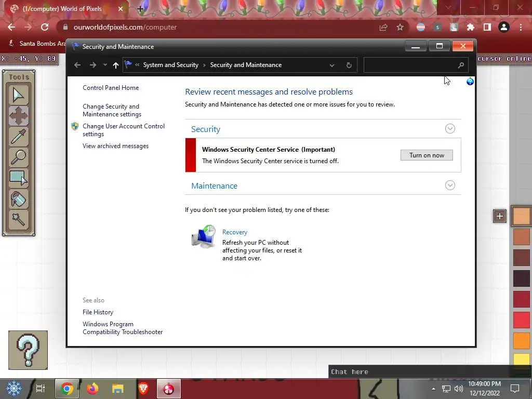Screen dimensions: 532x399
Task: Open a new Chrome tab
Action: (x=140, y=9)
